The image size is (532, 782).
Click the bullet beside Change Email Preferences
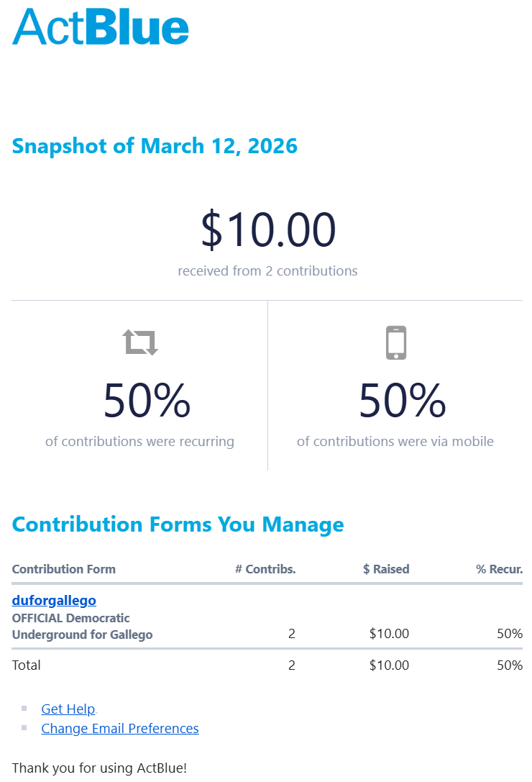tap(24, 728)
